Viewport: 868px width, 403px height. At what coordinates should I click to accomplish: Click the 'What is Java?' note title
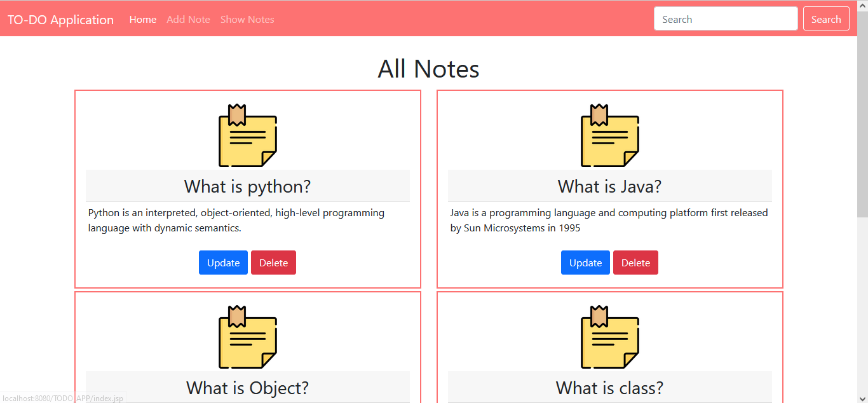coord(610,187)
